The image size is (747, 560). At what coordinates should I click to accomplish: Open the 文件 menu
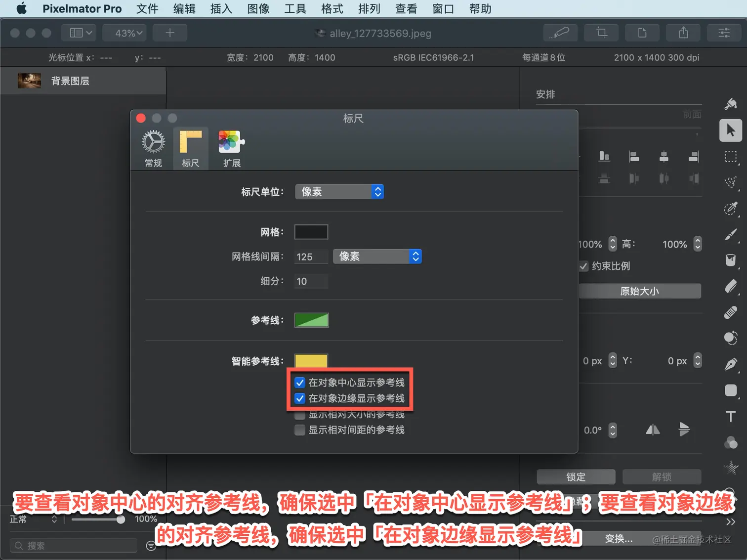[x=147, y=8]
